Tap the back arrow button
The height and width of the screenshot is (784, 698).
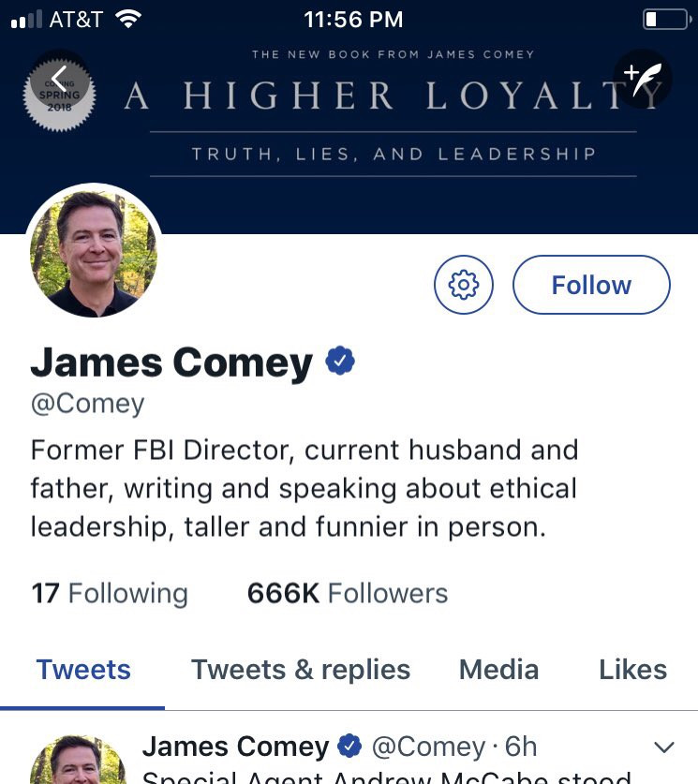[x=59, y=79]
